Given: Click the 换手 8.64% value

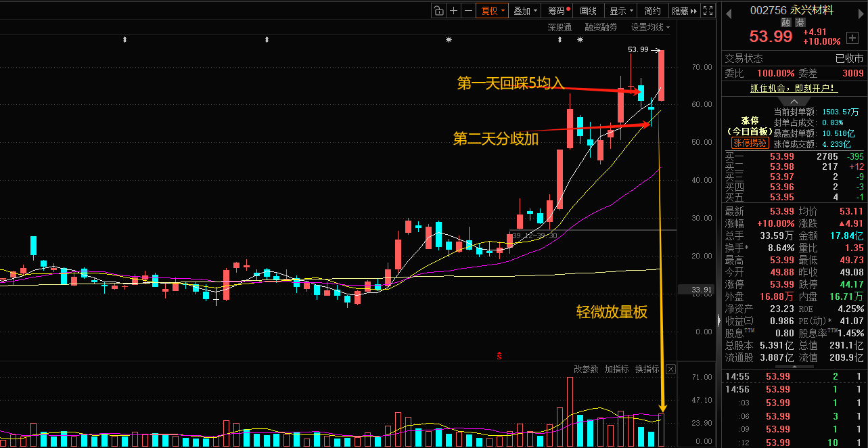Looking at the screenshot, I should pos(781,248).
